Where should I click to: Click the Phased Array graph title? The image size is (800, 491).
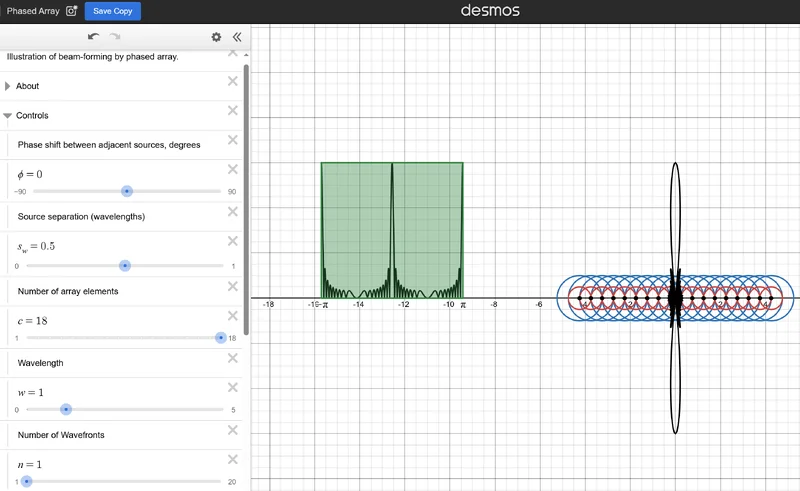pyautogui.click(x=34, y=11)
